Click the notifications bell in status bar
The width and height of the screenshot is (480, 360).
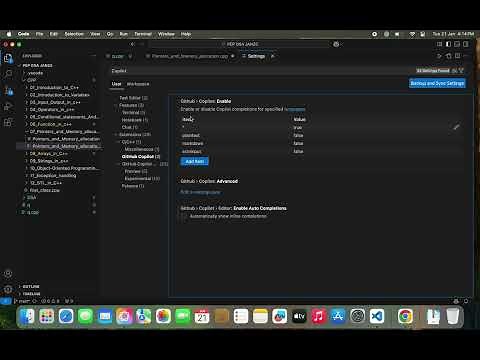tap(466, 301)
